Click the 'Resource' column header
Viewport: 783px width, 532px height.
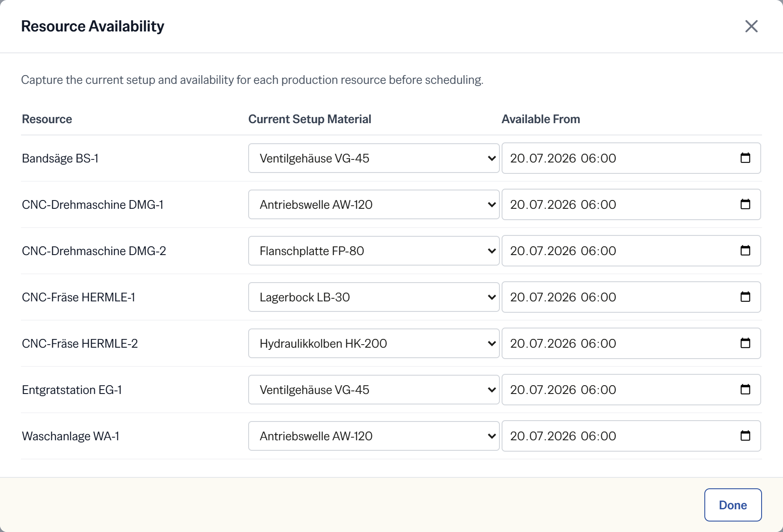coord(47,119)
